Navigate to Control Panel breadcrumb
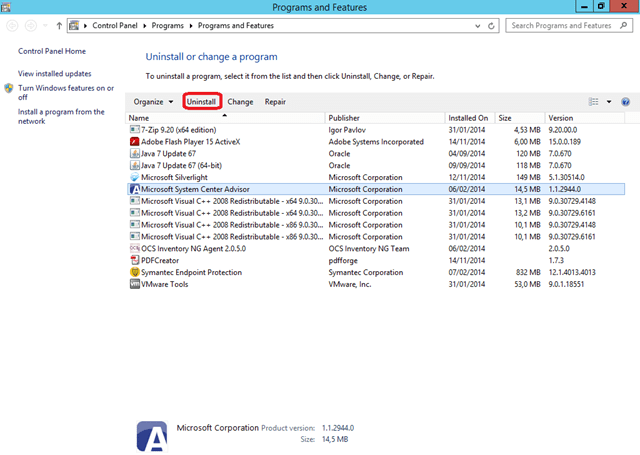The width and height of the screenshot is (640, 455). coord(115,26)
